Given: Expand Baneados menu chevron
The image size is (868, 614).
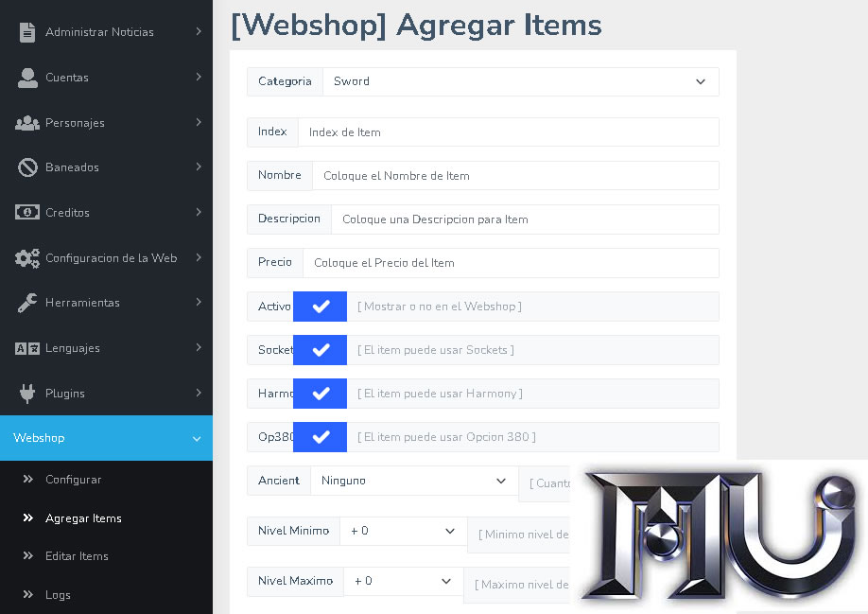Looking at the screenshot, I should [x=199, y=167].
